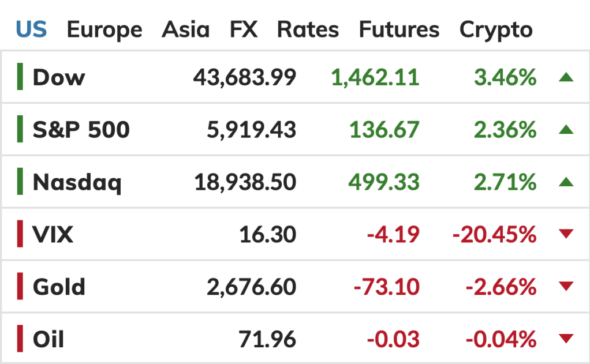Switch to the Futures tab
The width and height of the screenshot is (590, 364).
tap(399, 29)
